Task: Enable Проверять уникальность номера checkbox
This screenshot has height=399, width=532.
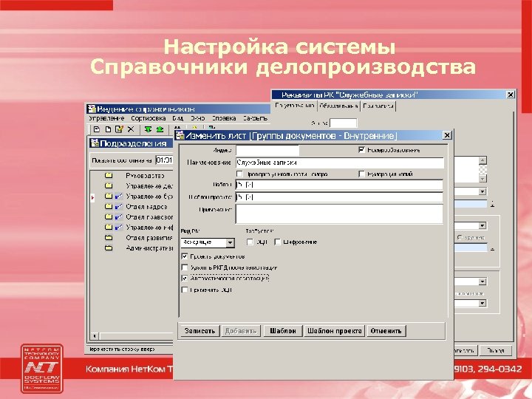Action: point(239,174)
